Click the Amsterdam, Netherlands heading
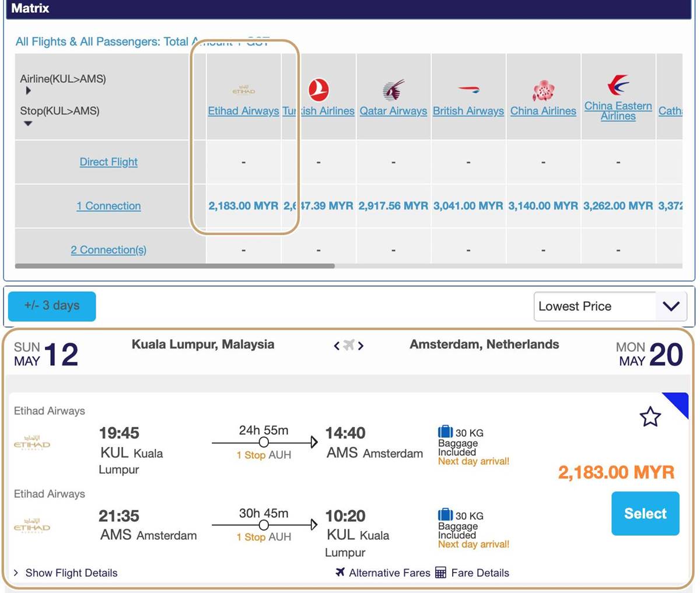The height and width of the screenshot is (593, 700). tap(484, 344)
